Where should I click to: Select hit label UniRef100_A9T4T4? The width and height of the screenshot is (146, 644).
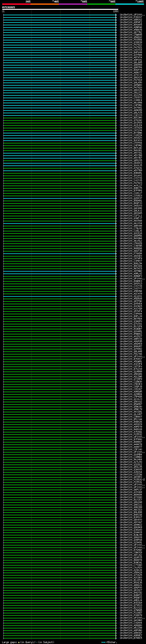tap(131, 58)
